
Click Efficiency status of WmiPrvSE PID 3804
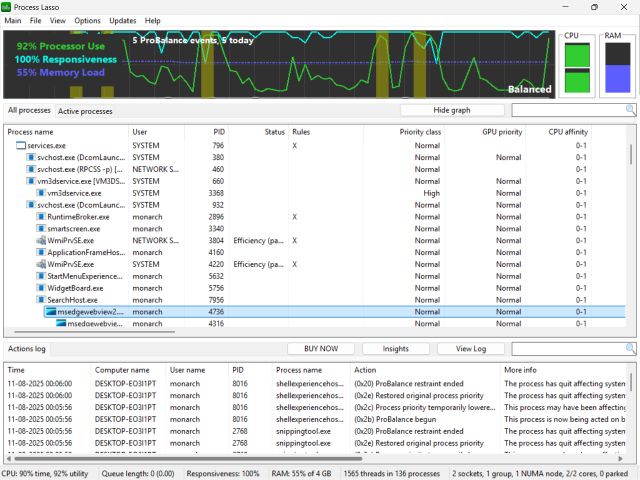click(x=258, y=240)
